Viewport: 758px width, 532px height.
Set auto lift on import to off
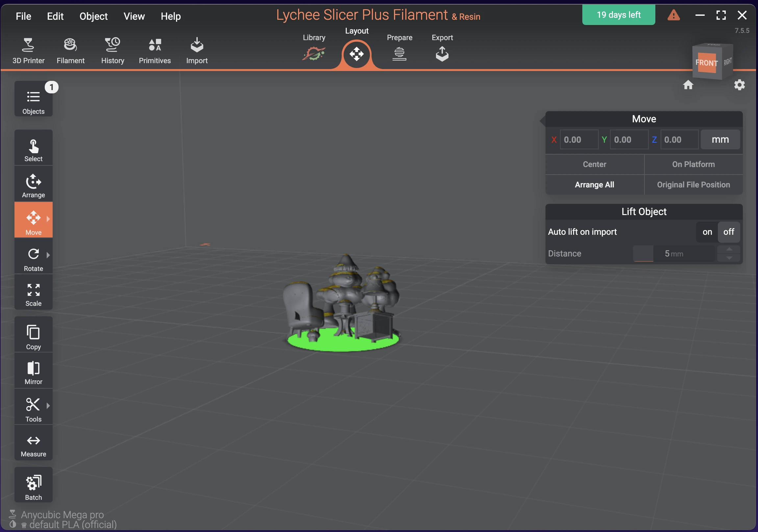728,232
